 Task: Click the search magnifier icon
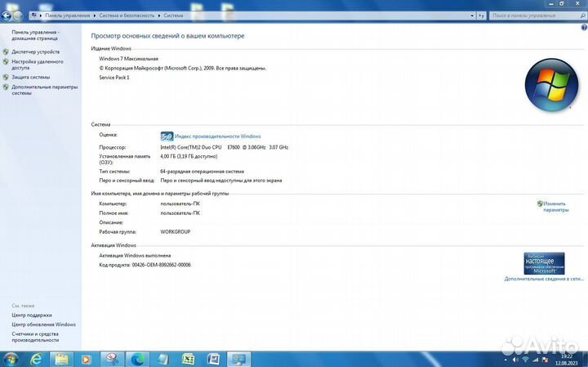583,16
